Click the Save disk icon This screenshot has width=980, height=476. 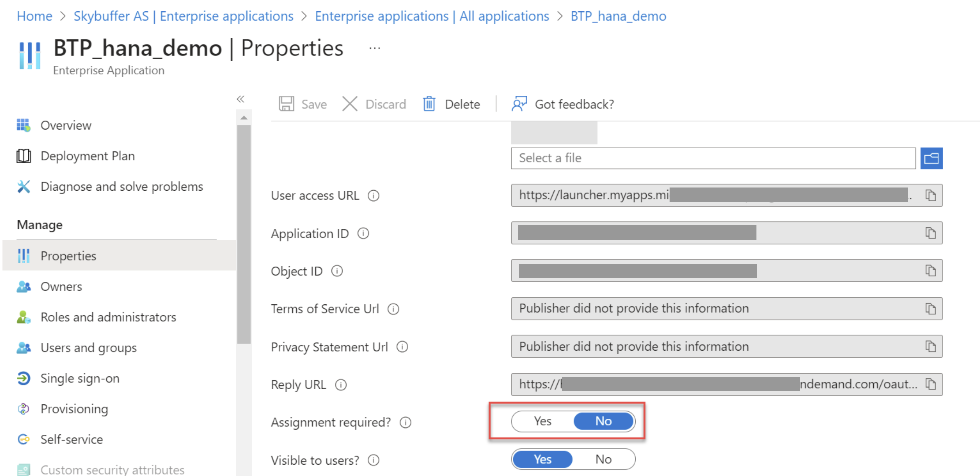pos(286,103)
